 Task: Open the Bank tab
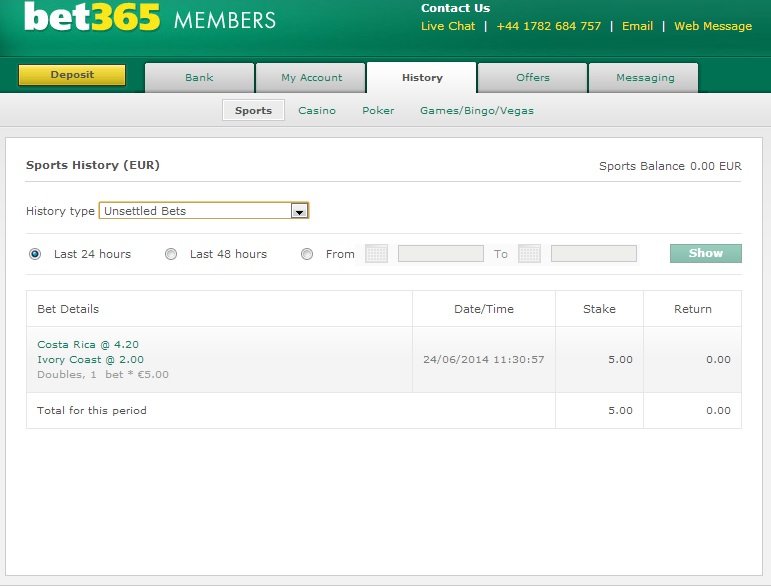pyautogui.click(x=199, y=78)
